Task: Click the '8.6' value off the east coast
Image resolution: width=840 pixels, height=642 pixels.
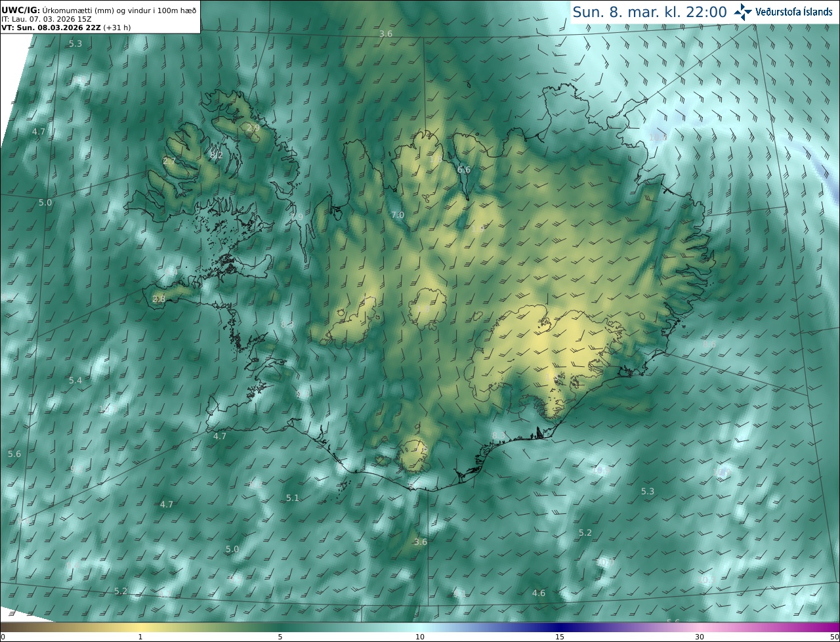Action: (709, 344)
